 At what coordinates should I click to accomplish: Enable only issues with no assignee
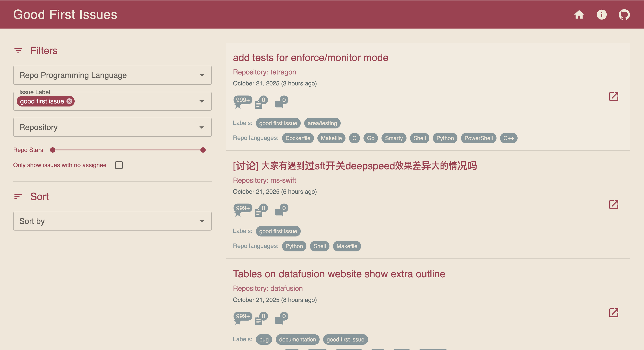click(x=119, y=165)
